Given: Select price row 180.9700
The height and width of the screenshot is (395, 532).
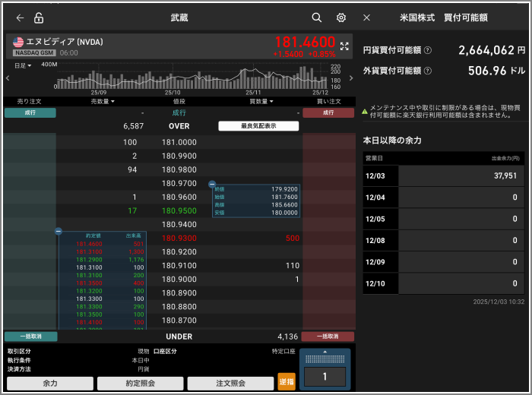Looking at the screenshot, I should coord(179,183).
